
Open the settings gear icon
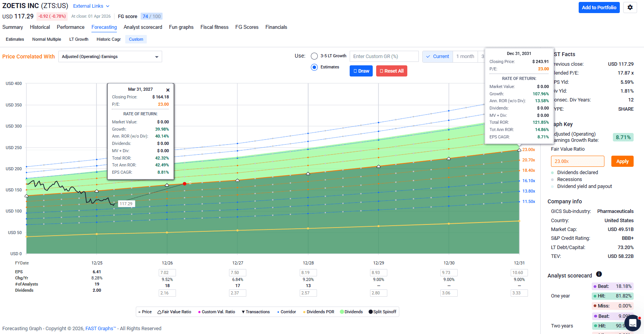pos(630,7)
